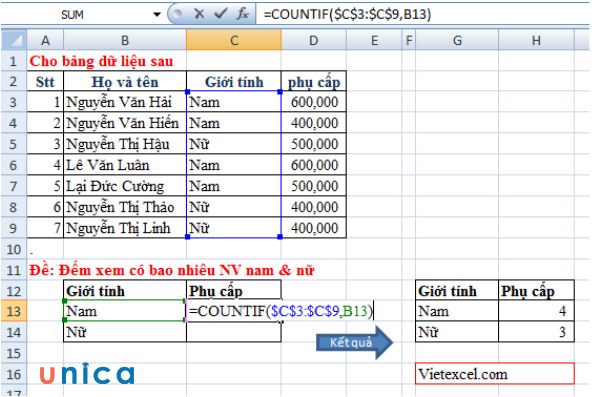The height and width of the screenshot is (397, 600).
Task: Select column E header
Action: 374,40
